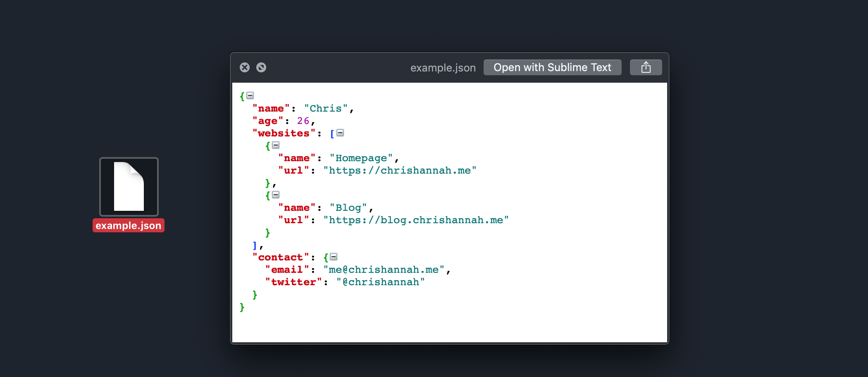Screen dimensions: 868x377
Task: Collapse the root JSON object
Action: click(250, 95)
